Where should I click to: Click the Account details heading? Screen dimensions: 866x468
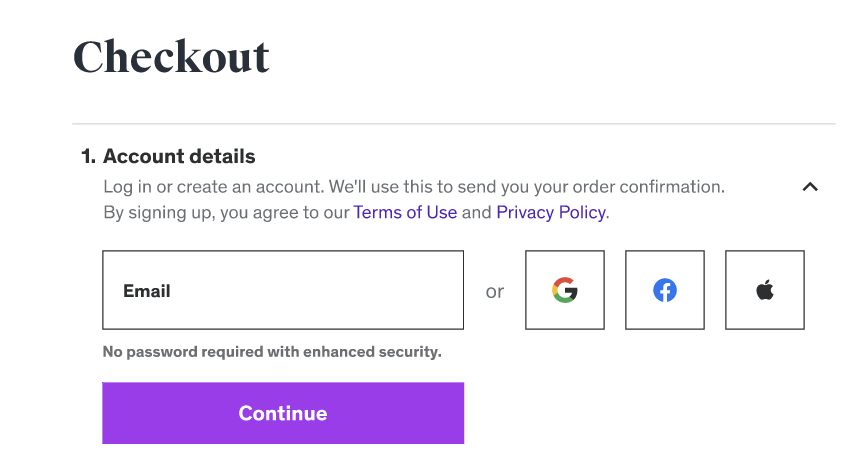point(179,156)
